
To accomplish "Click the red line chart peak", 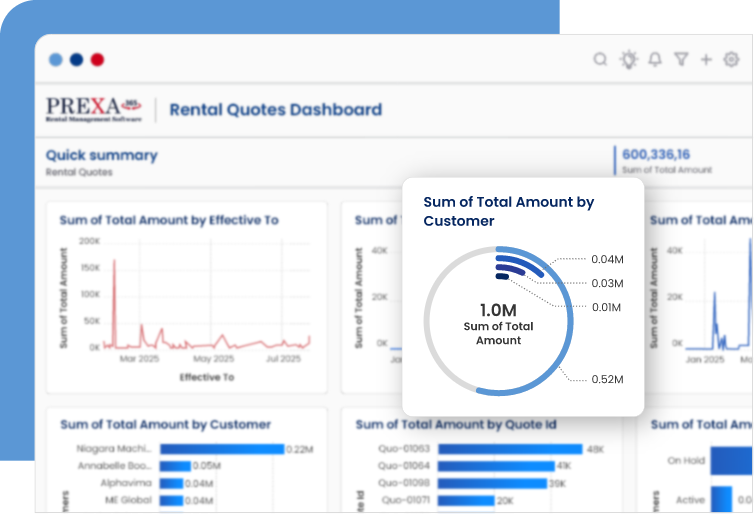I will click(113, 262).
